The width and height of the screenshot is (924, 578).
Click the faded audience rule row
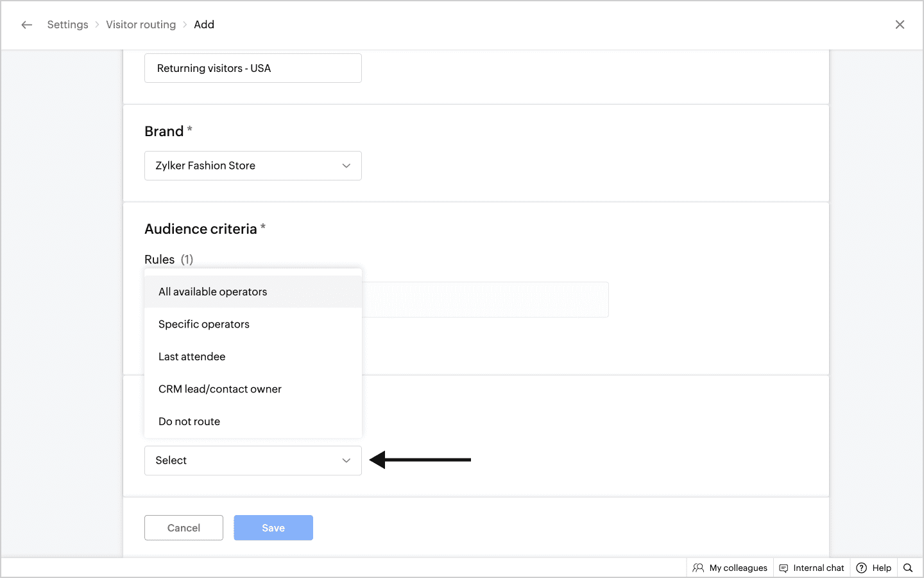pos(485,300)
